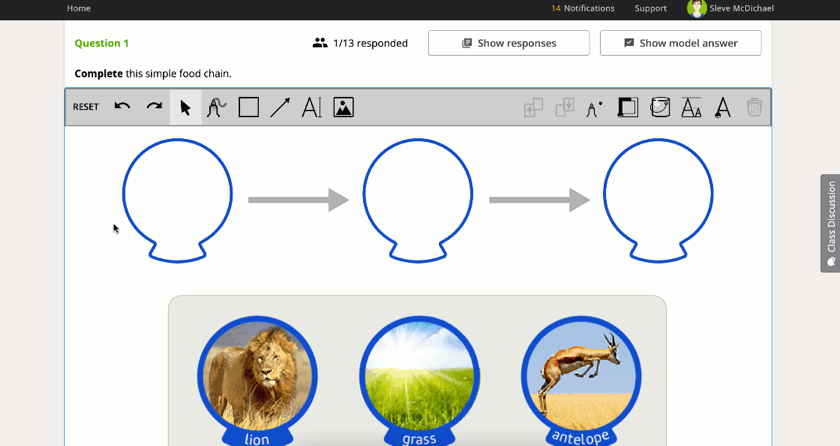
Task: Click the last empty food chain circle
Action: click(658, 200)
